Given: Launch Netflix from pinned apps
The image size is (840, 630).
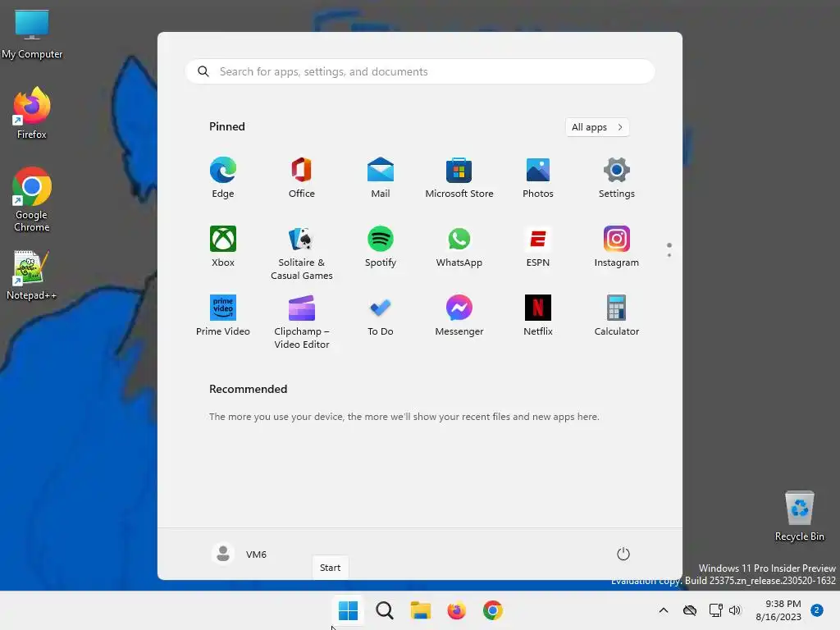Looking at the screenshot, I should pyautogui.click(x=538, y=316).
